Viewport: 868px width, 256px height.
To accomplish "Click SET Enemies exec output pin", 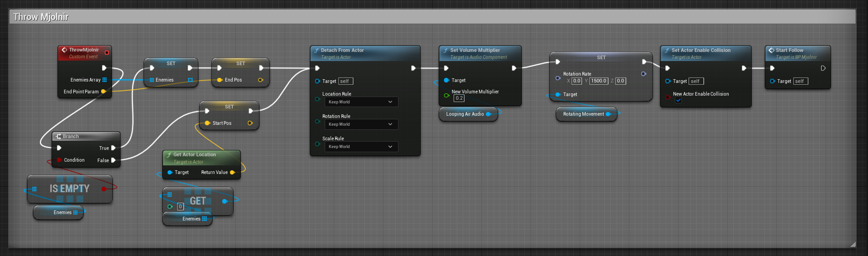I will tap(190, 68).
